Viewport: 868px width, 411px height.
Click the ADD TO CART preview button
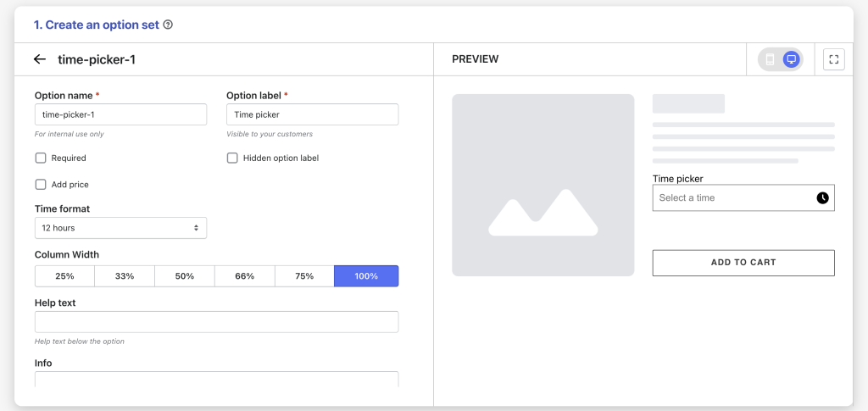[743, 263]
